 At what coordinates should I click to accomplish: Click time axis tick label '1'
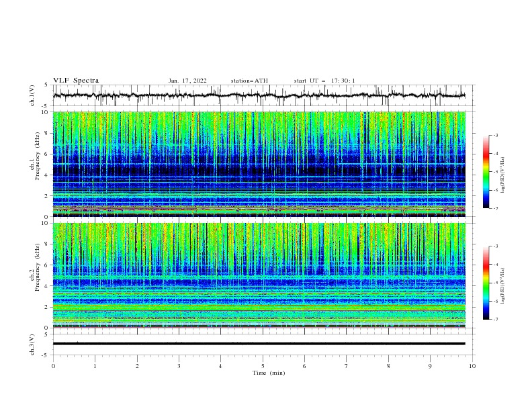pos(95,366)
